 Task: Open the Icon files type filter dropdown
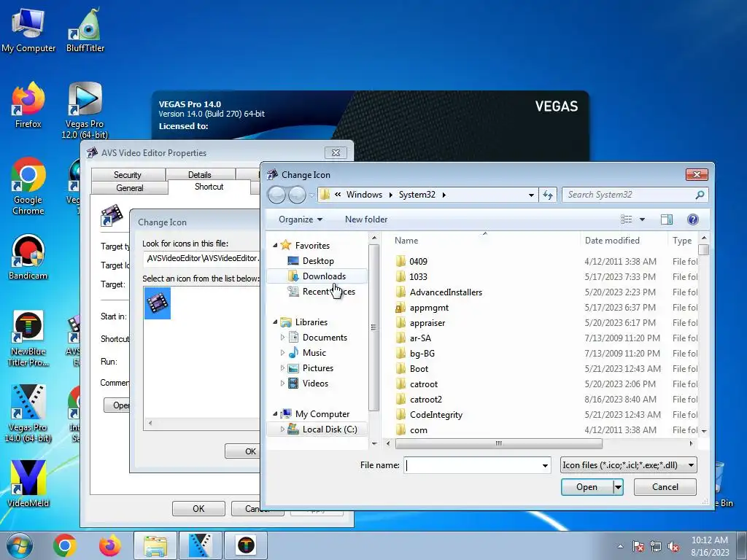click(691, 465)
